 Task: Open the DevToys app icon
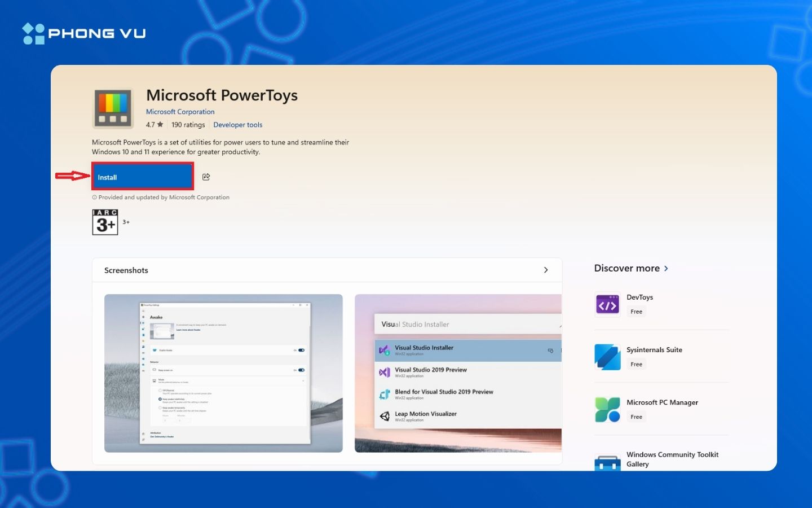[x=607, y=305]
